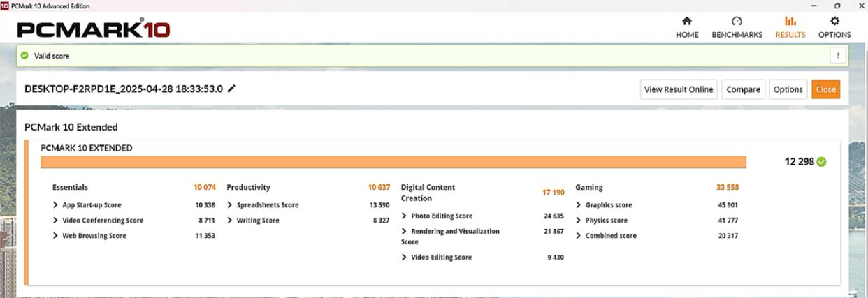Open Benchmarks via the gauge icon

[x=736, y=22]
